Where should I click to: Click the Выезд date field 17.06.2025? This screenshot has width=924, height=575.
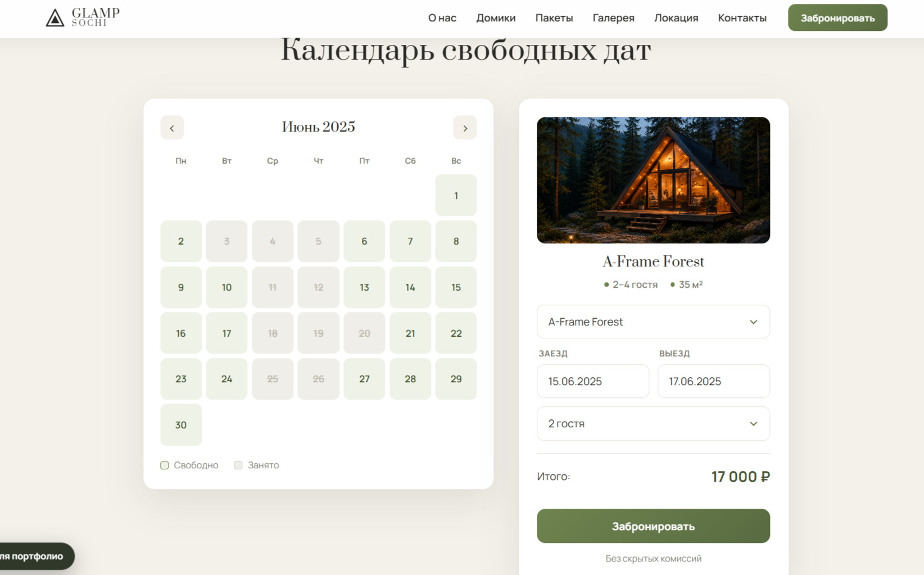(714, 381)
